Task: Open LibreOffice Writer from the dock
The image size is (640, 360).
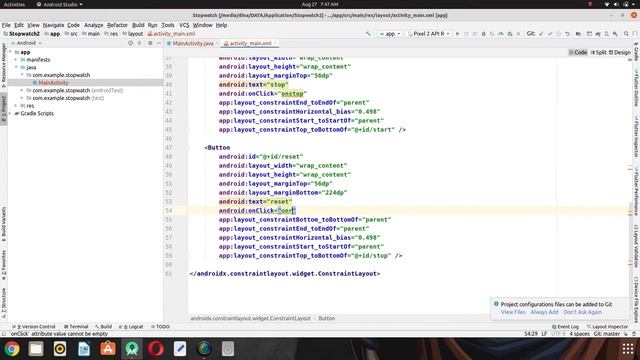Action: [84, 349]
